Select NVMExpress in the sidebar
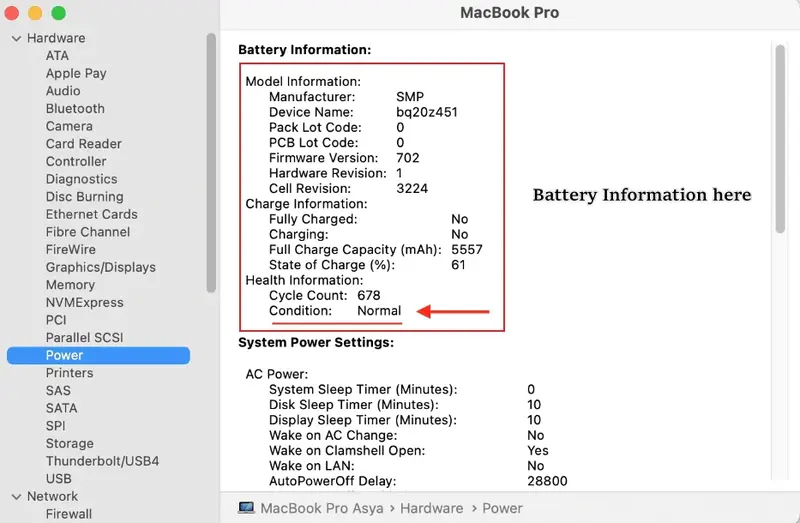 tap(84, 302)
